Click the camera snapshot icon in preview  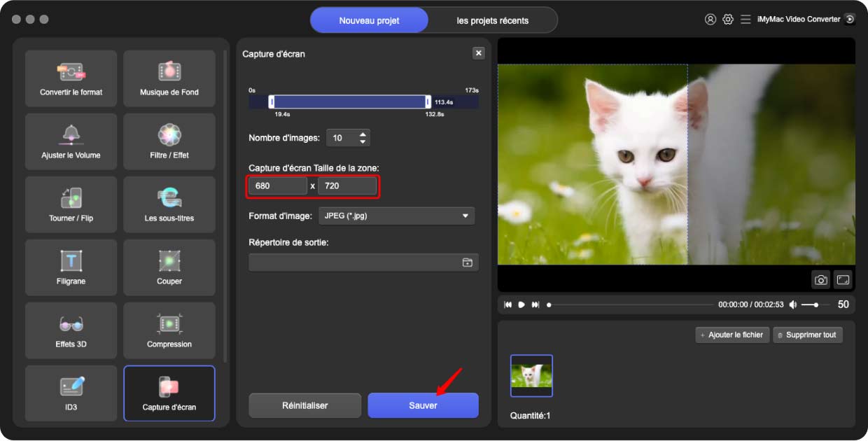(820, 280)
